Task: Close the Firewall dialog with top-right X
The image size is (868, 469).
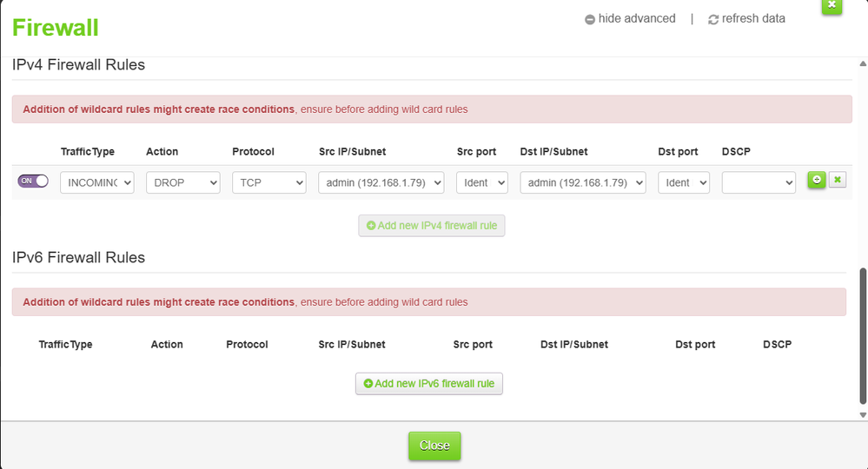Action: pyautogui.click(x=832, y=5)
